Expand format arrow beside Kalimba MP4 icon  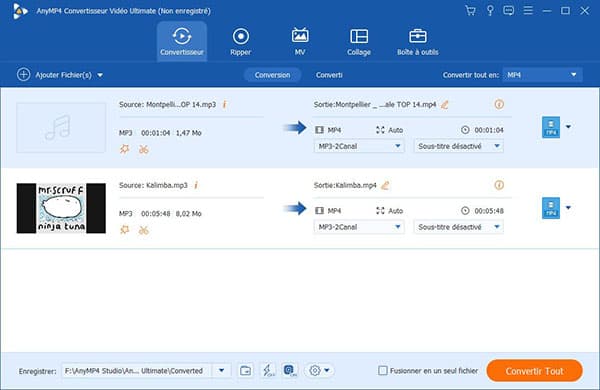pos(569,208)
